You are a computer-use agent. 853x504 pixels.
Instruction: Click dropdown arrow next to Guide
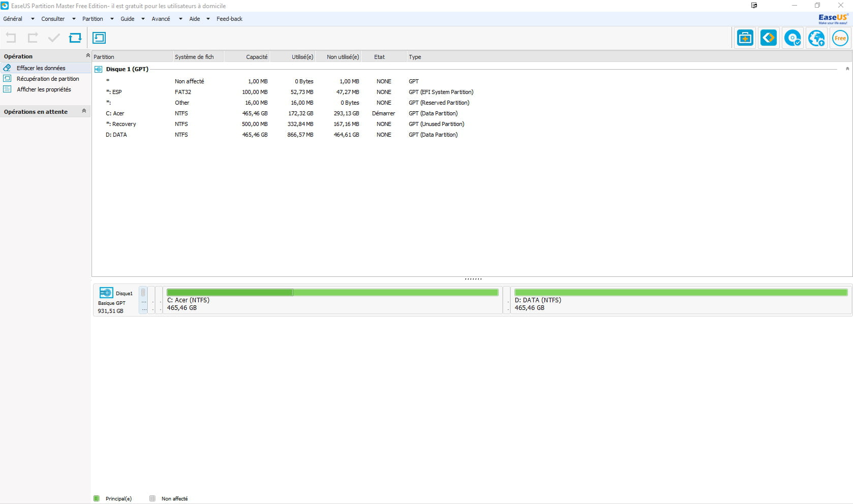143,19
